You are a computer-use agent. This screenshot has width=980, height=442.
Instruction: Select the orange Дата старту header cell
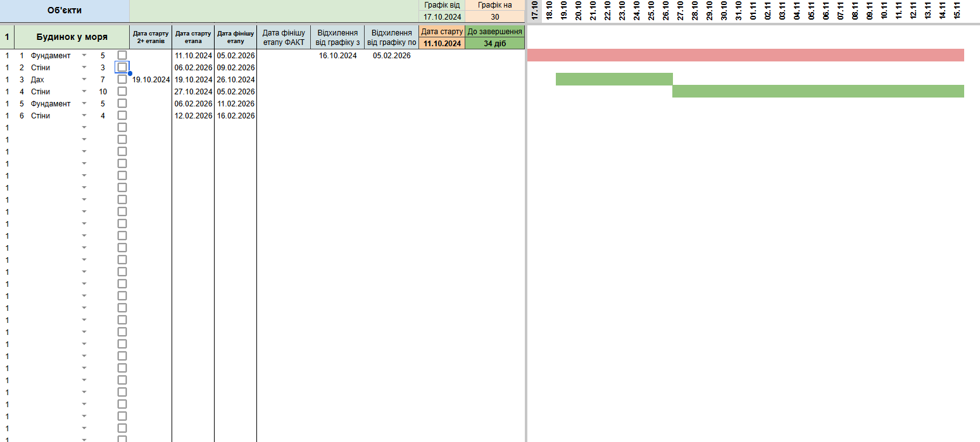pos(442,32)
